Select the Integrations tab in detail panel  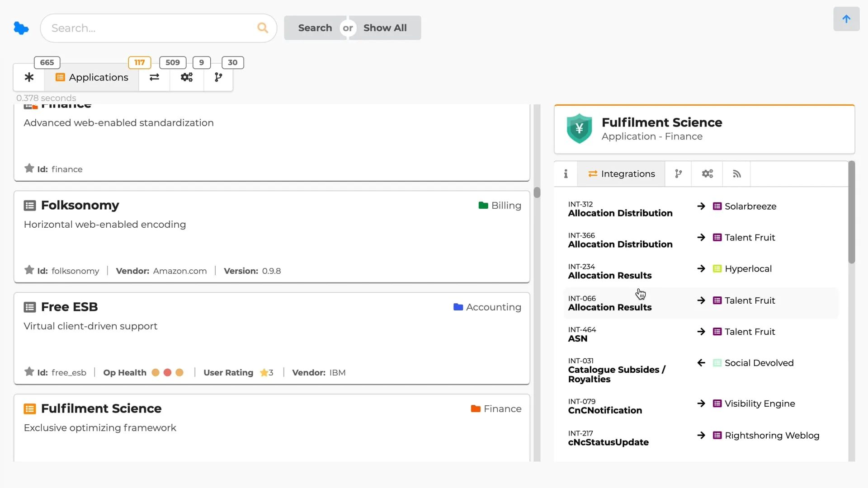pos(621,174)
